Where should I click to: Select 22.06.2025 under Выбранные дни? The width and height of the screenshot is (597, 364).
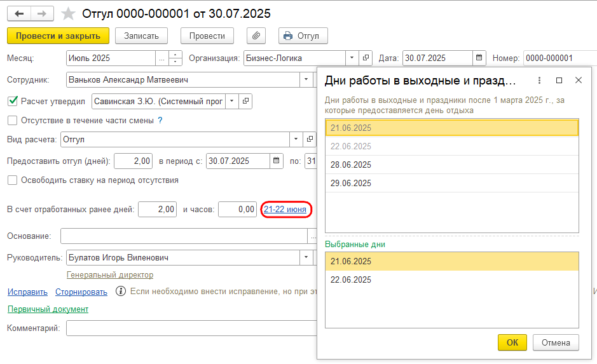(452, 280)
